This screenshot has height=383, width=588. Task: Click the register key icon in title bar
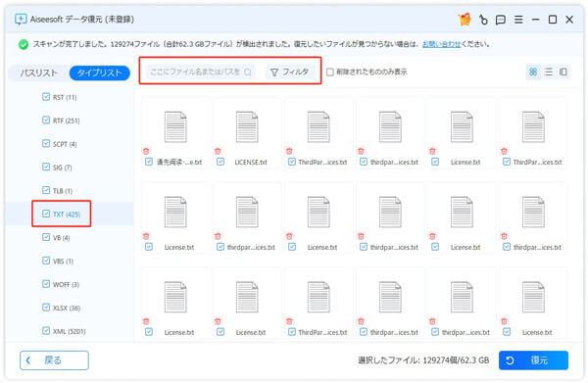tap(483, 20)
